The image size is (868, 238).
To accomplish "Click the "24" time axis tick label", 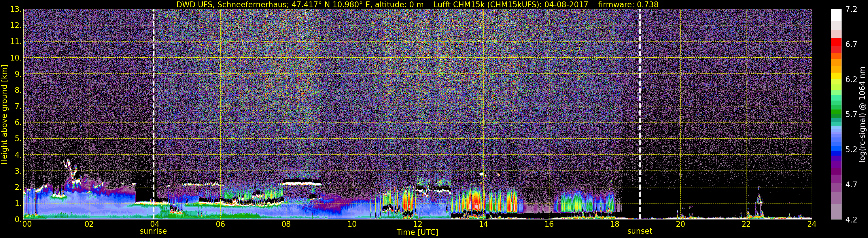I will click(x=812, y=224).
